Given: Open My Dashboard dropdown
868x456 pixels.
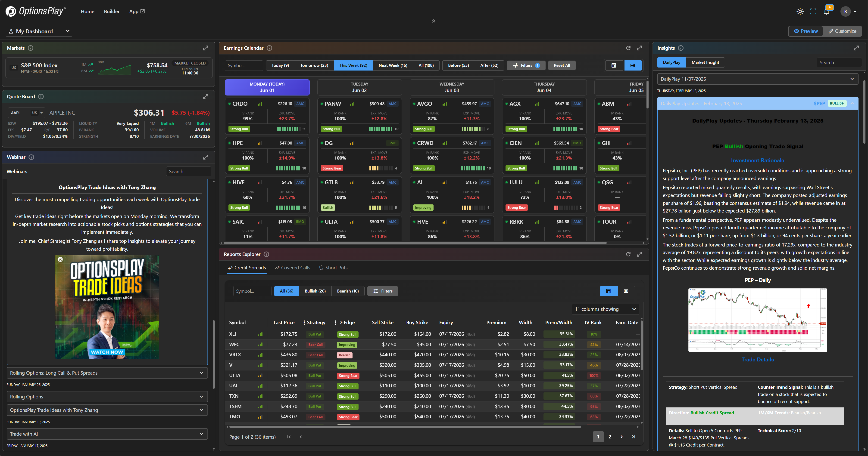Looking at the screenshot, I should (39, 31).
